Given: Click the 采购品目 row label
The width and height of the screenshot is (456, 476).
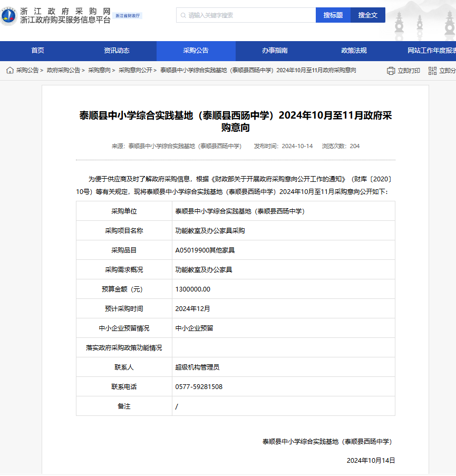Looking at the screenshot, I should [x=124, y=250].
